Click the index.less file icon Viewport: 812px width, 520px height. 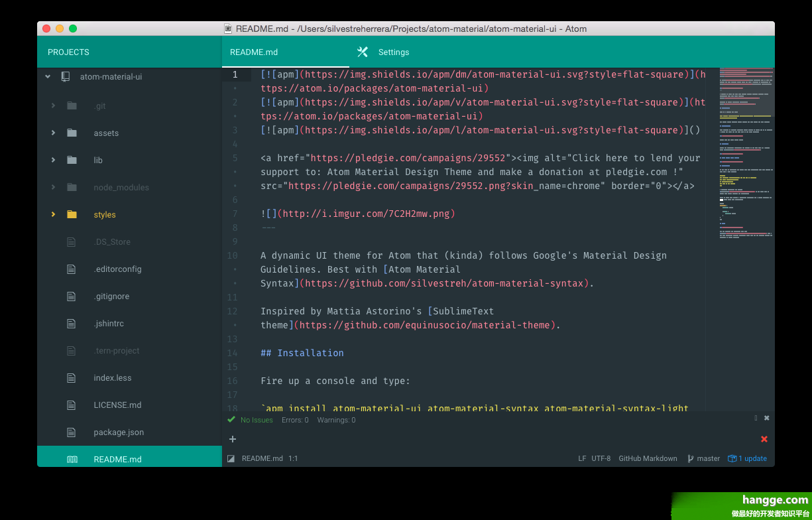tap(72, 378)
